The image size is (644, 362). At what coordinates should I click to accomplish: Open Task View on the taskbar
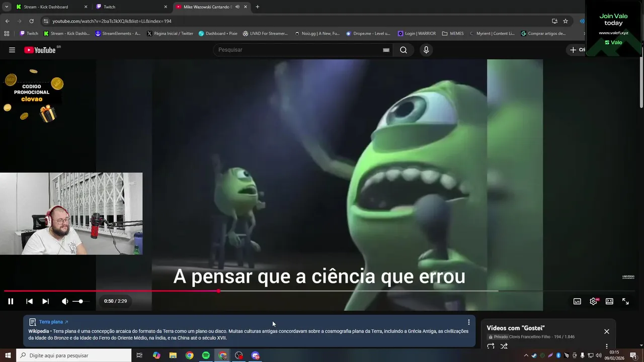pos(139,355)
